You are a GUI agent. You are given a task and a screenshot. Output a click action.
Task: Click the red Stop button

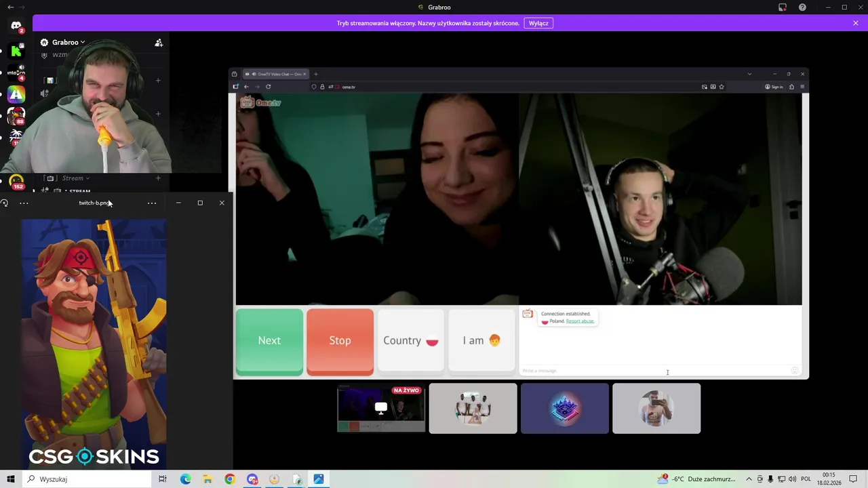pos(340,341)
